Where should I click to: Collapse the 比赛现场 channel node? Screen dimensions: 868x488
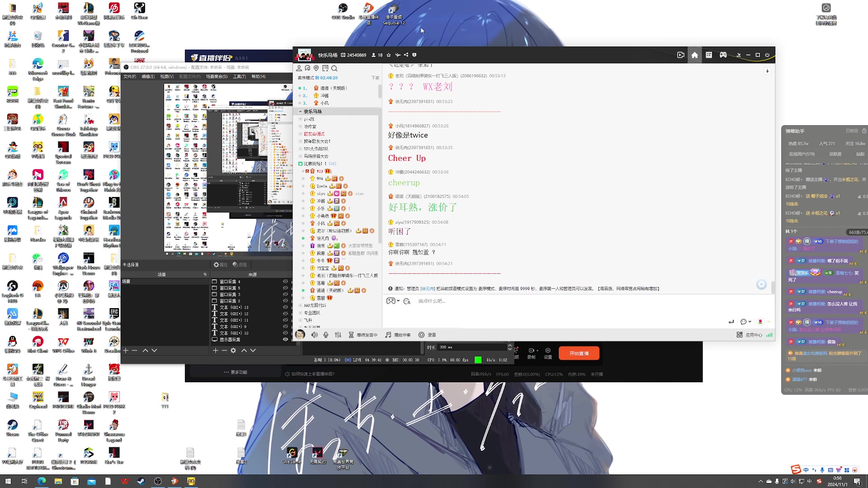click(300, 164)
